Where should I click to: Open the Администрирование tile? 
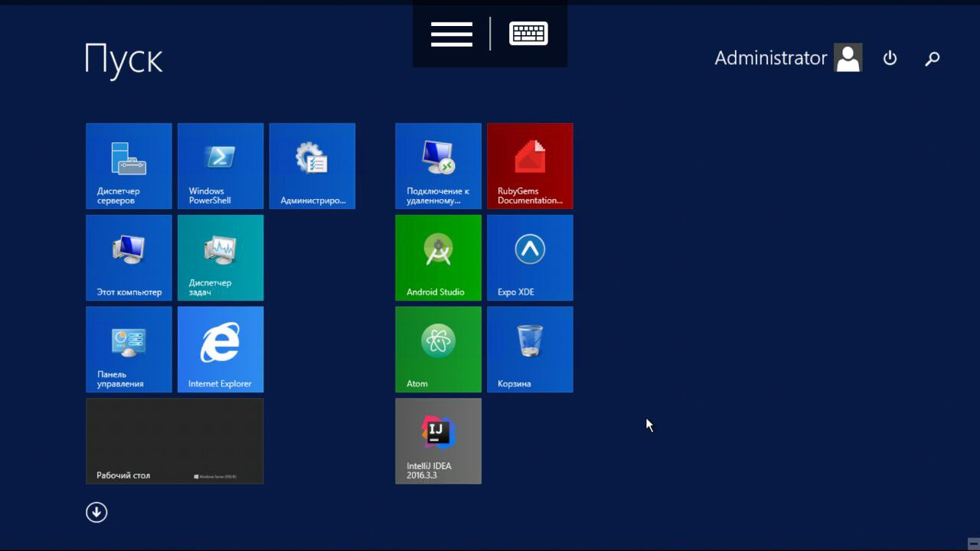pos(312,166)
